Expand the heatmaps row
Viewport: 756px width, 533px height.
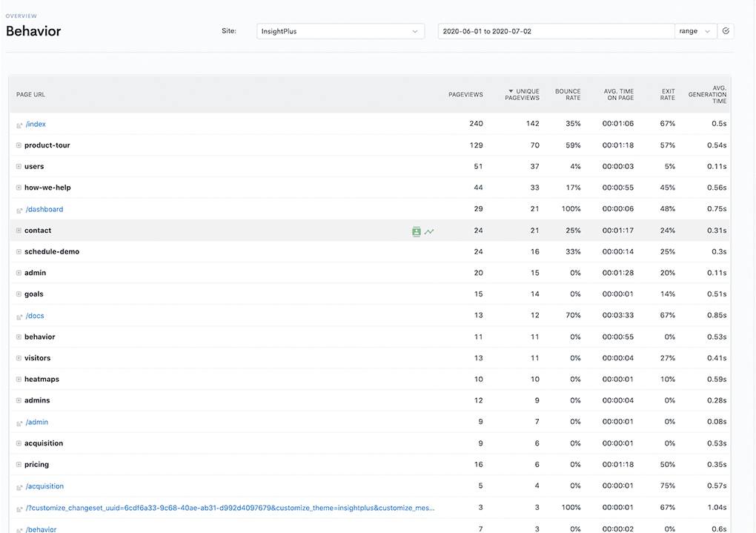click(x=19, y=379)
